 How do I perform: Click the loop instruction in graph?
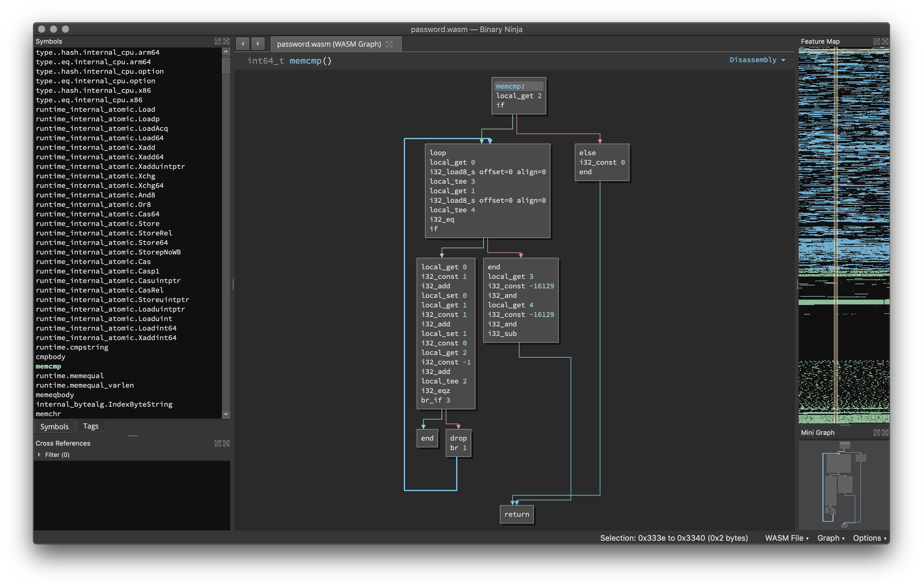[x=438, y=152]
